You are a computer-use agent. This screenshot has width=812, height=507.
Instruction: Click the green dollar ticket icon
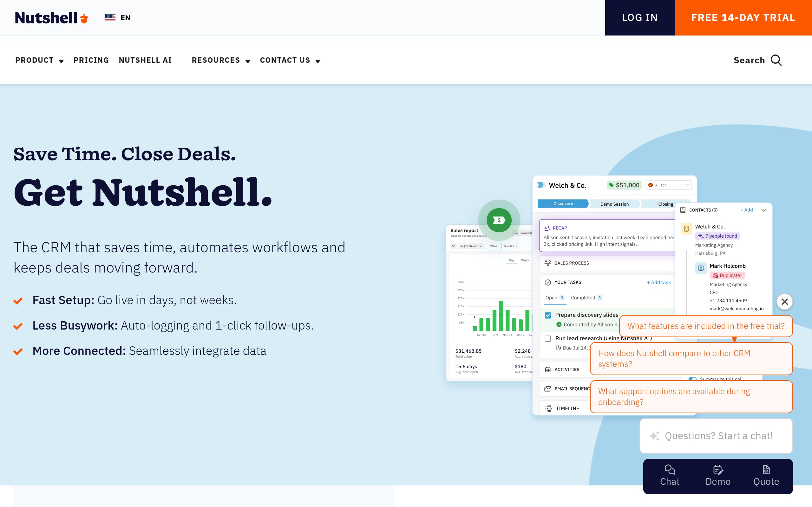tap(499, 220)
